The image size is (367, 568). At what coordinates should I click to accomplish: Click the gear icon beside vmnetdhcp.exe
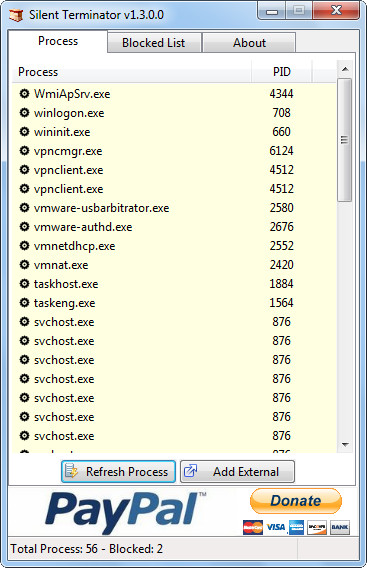(24, 246)
